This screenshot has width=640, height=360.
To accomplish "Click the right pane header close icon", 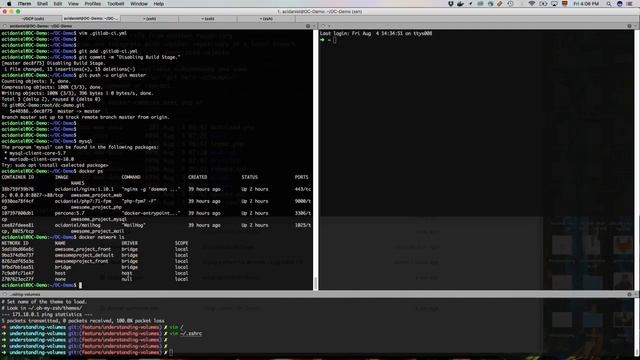I will 323,26.
